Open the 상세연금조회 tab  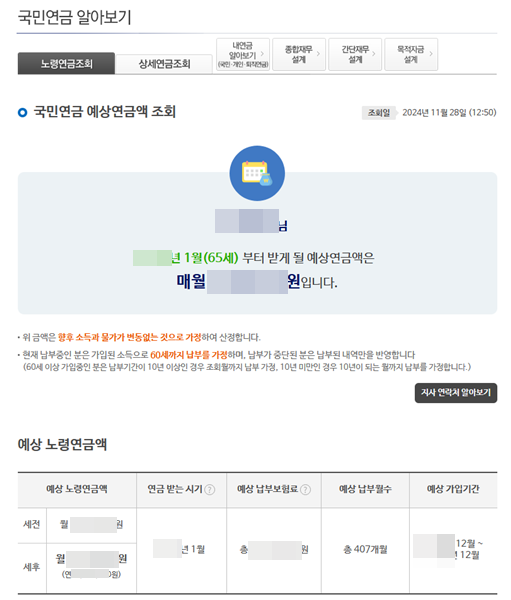(164, 64)
